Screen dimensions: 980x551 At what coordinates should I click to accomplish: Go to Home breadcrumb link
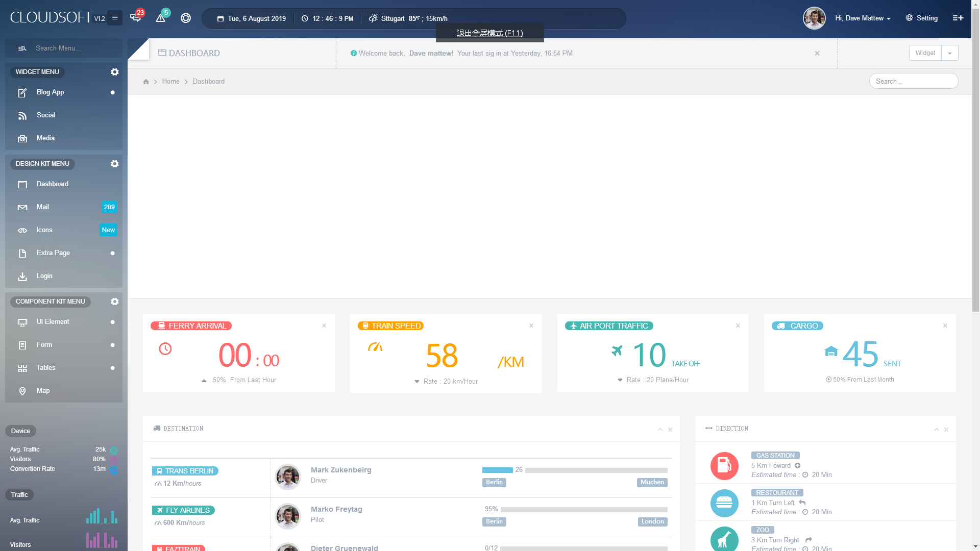(x=170, y=82)
